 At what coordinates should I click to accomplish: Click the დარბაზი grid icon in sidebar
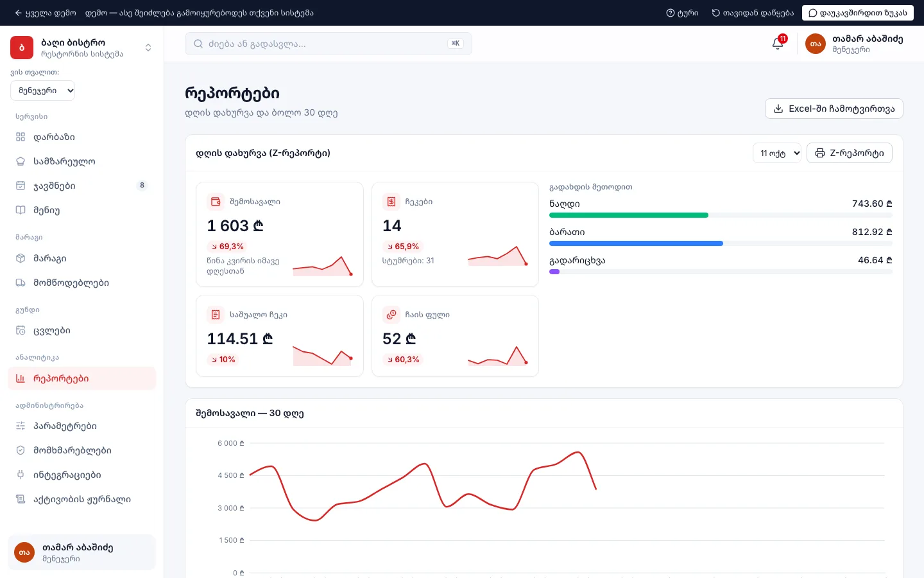coord(21,137)
